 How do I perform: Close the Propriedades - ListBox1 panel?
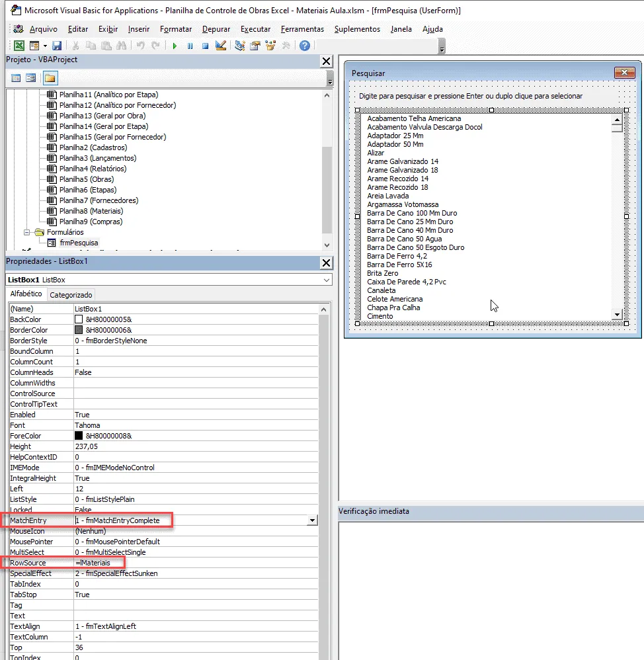coord(326,263)
